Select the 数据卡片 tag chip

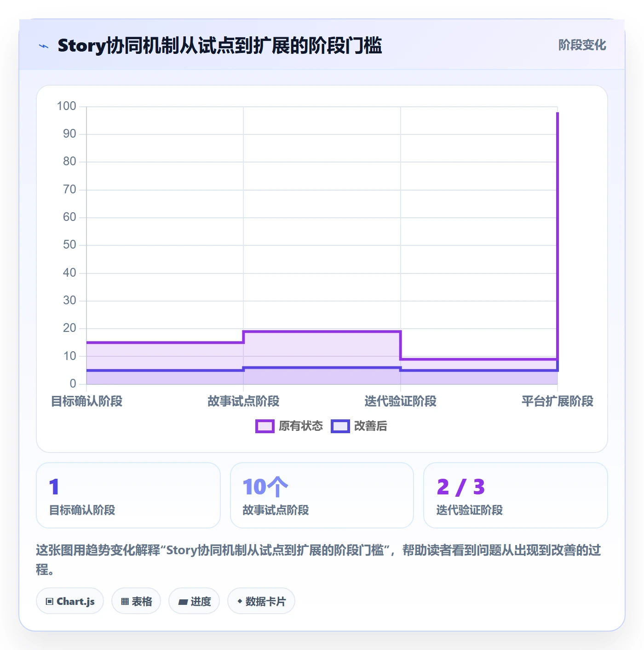click(x=261, y=601)
